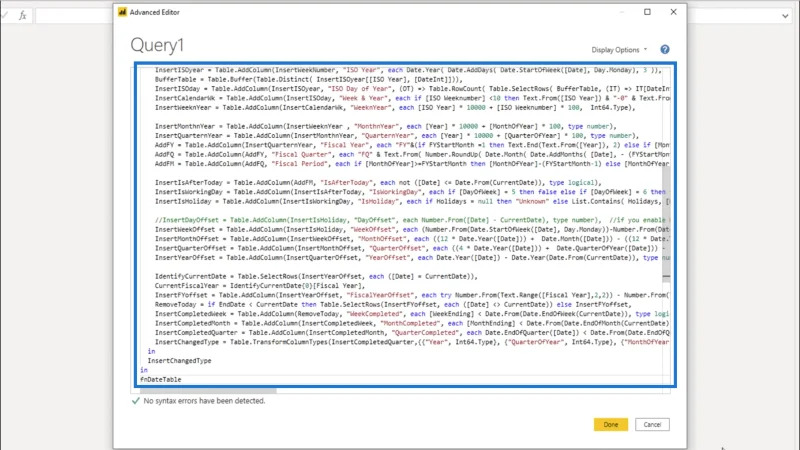800x450 pixels.
Task: Click the Cancel button
Action: coord(652,424)
